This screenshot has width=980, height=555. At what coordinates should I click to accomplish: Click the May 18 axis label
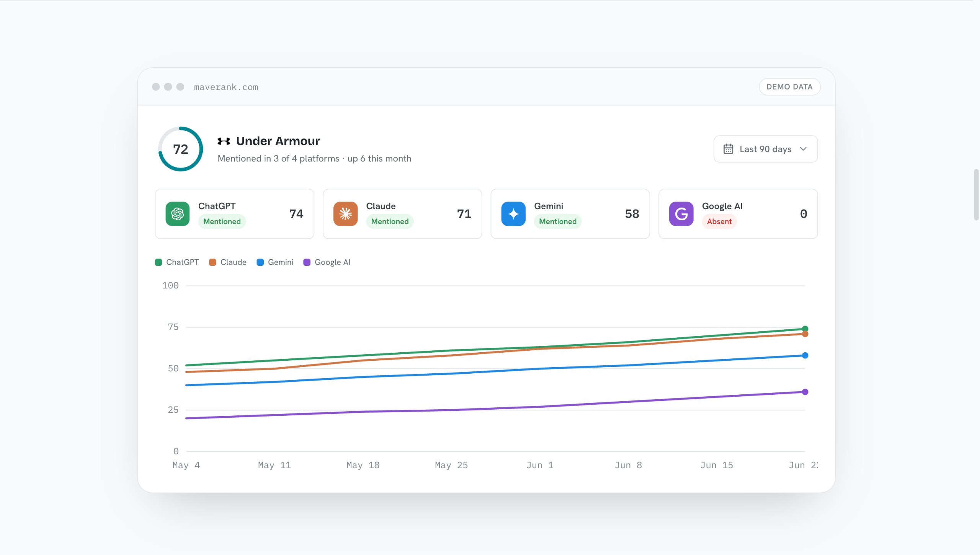tap(363, 465)
